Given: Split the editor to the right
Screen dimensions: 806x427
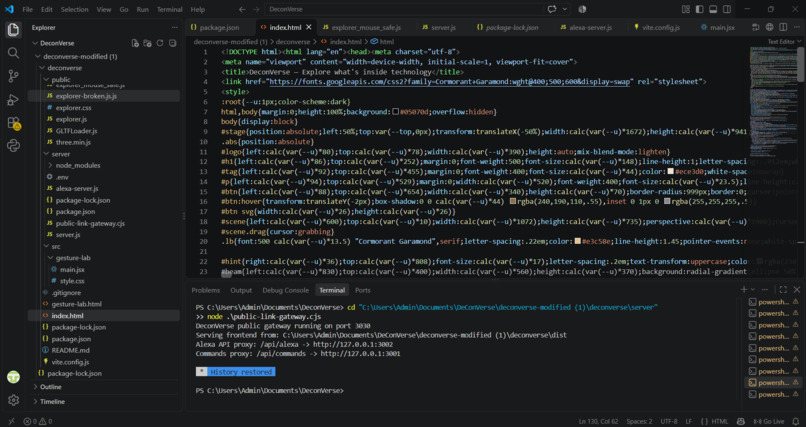Looking at the screenshot, I should tap(783, 27).
